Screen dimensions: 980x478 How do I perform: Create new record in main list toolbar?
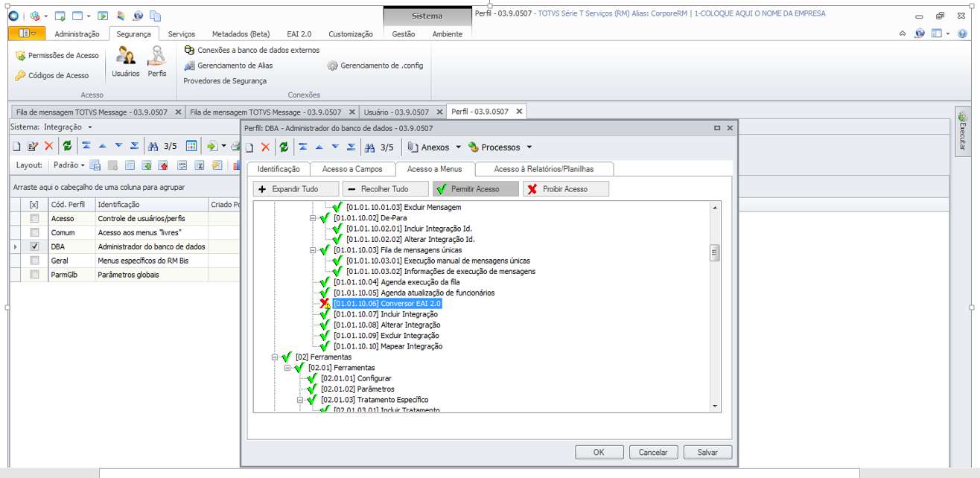[16, 146]
